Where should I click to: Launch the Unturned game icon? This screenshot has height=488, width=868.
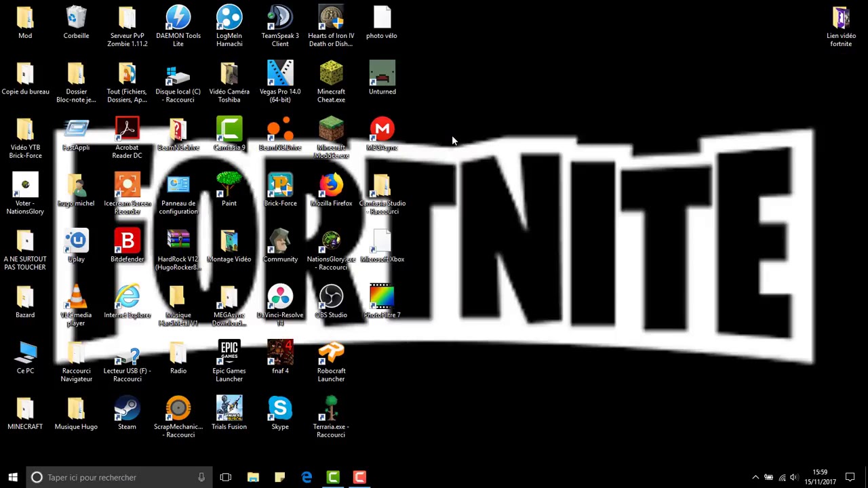(382, 77)
